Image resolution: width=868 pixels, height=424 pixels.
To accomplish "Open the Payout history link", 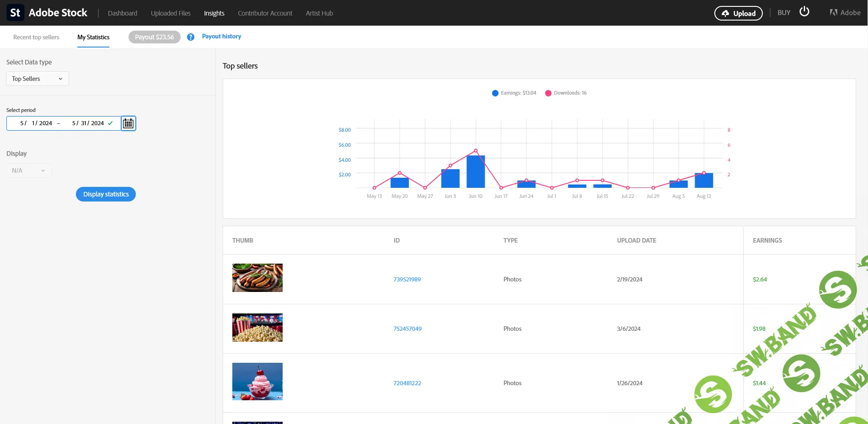I will (221, 37).
